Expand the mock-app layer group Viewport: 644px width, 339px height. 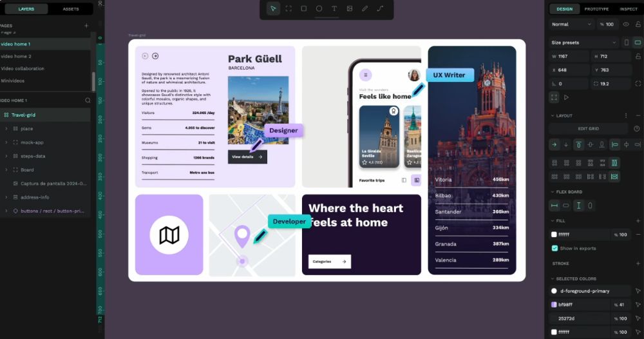6,142
